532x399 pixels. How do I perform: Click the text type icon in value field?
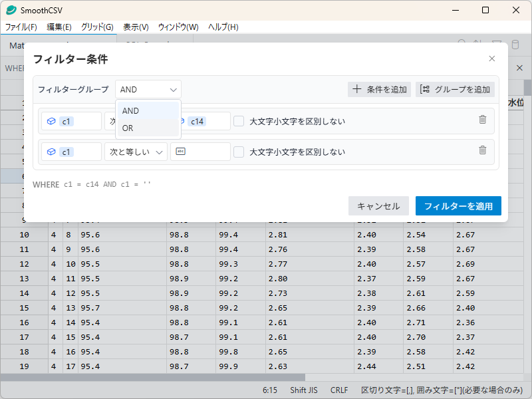[180, 152]
